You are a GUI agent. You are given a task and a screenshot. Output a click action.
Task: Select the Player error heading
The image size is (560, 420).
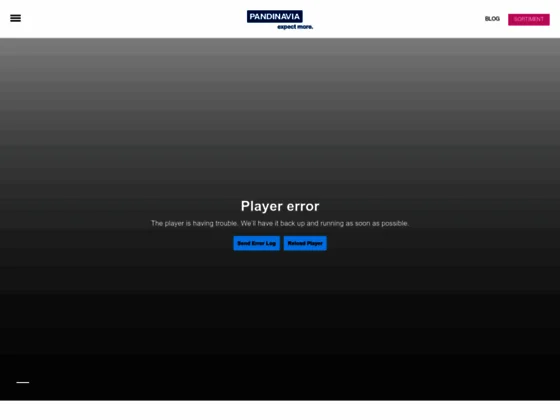click(280, 206)
